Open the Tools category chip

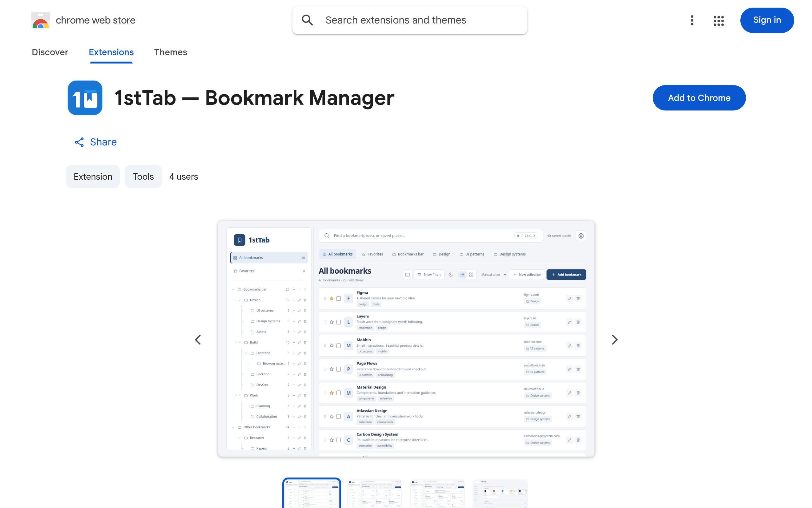143,177
